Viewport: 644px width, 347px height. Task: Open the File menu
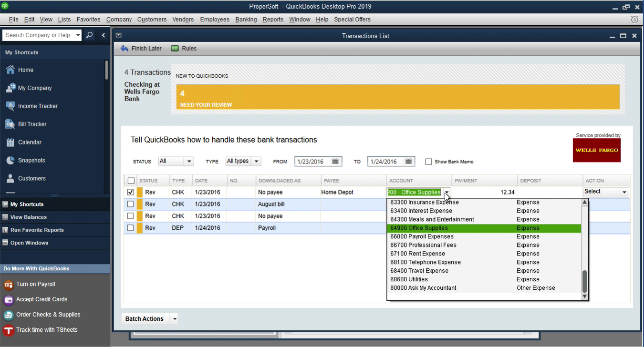pyautogui.click(x=13, y=20)
